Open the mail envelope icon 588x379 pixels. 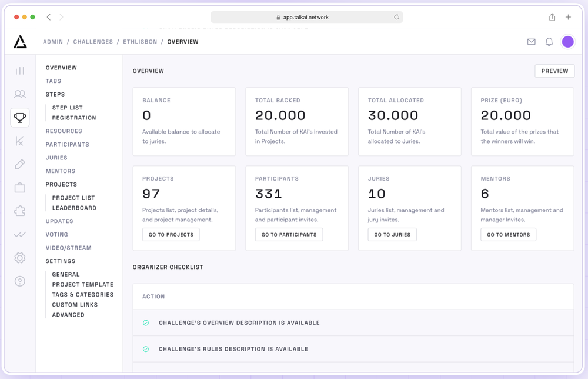pyautogui.click(x=532, y=42)
